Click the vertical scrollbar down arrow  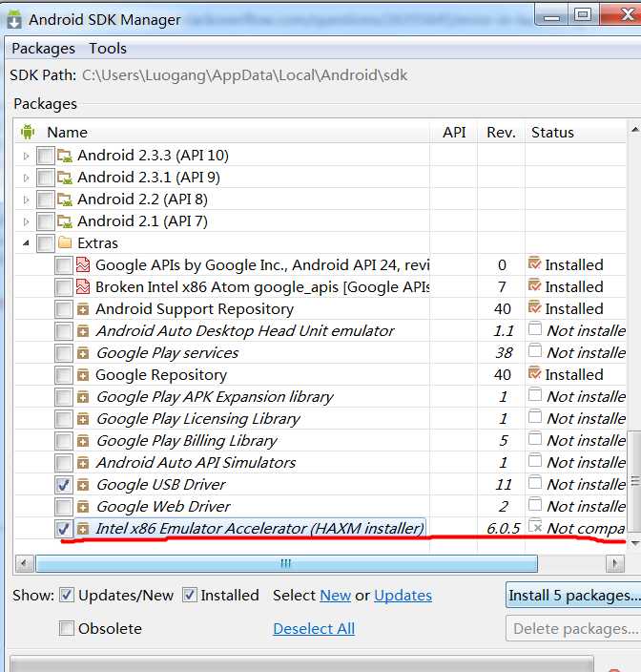634,543
